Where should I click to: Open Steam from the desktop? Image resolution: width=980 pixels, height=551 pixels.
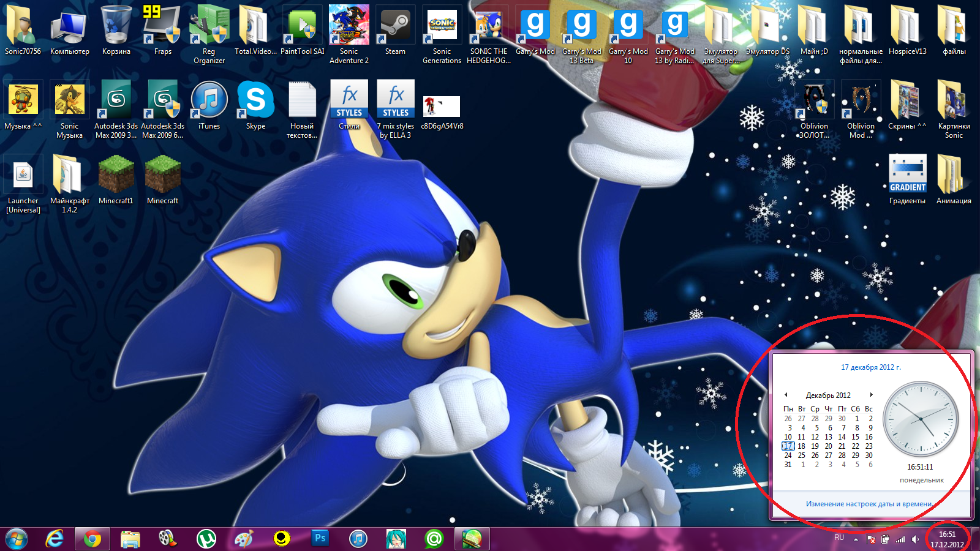pos(395,31)
